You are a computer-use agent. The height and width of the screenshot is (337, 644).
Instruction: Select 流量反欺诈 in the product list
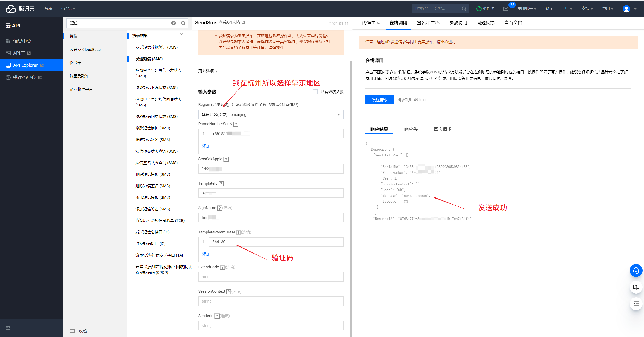79,76
